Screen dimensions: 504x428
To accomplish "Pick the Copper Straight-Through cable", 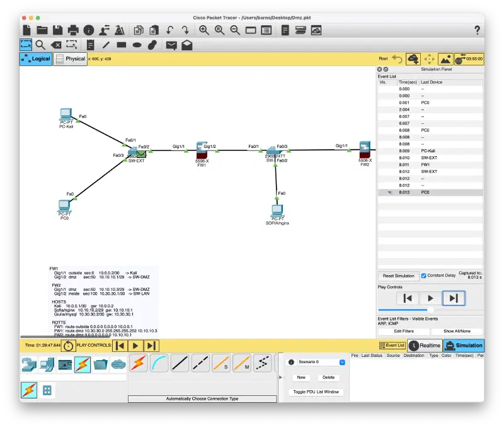I will 180,363.
